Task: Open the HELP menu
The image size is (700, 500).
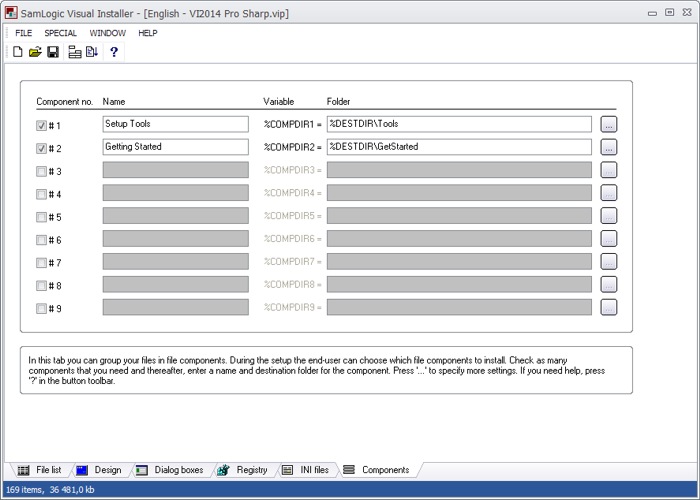Action: pos(148,33)
